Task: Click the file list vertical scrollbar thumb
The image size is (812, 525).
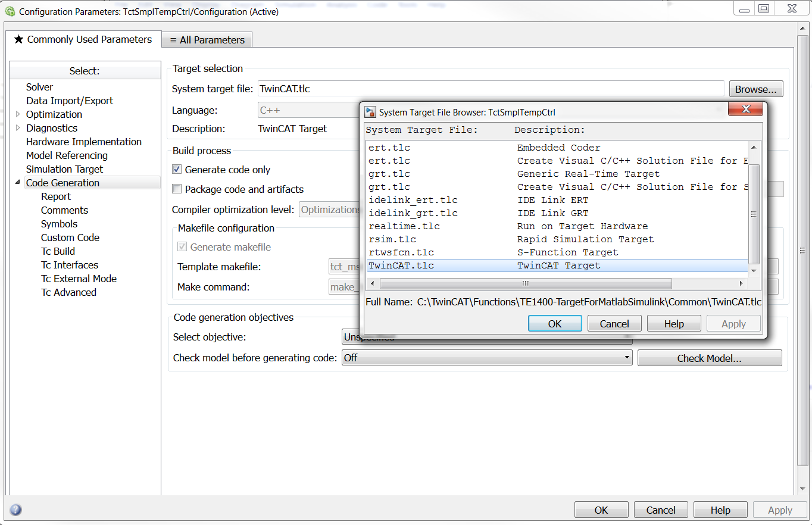Action: [754, 214]
